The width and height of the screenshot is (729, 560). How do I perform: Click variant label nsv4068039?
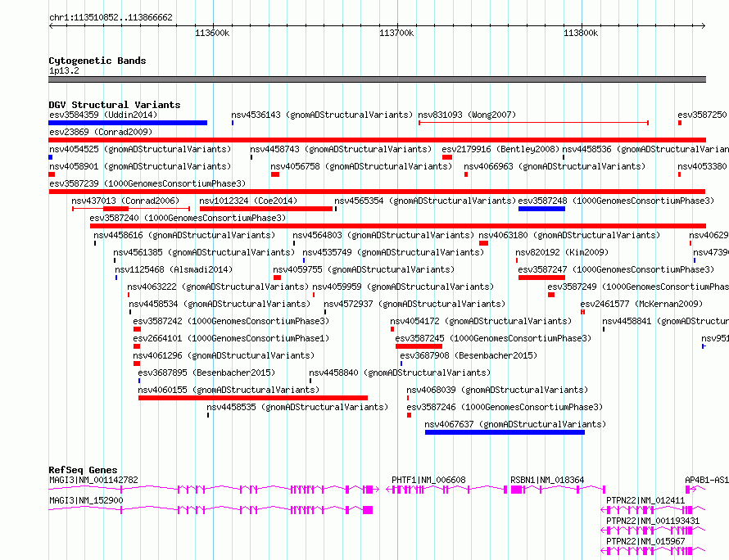[497, 390]
